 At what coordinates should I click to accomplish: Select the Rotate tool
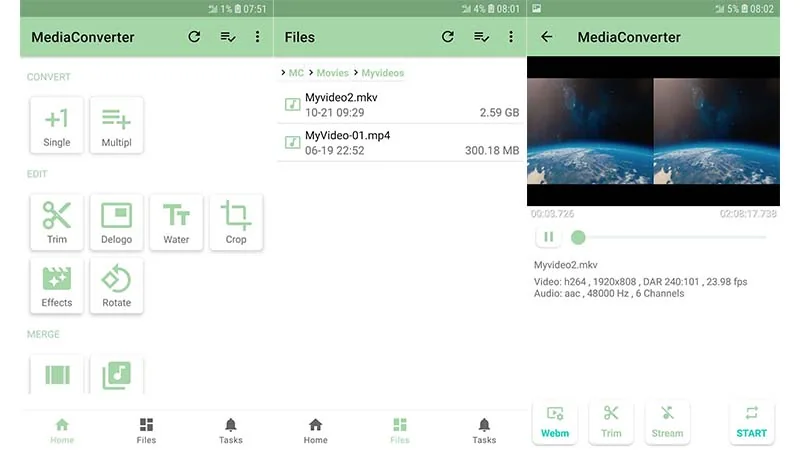coord(116,286)
